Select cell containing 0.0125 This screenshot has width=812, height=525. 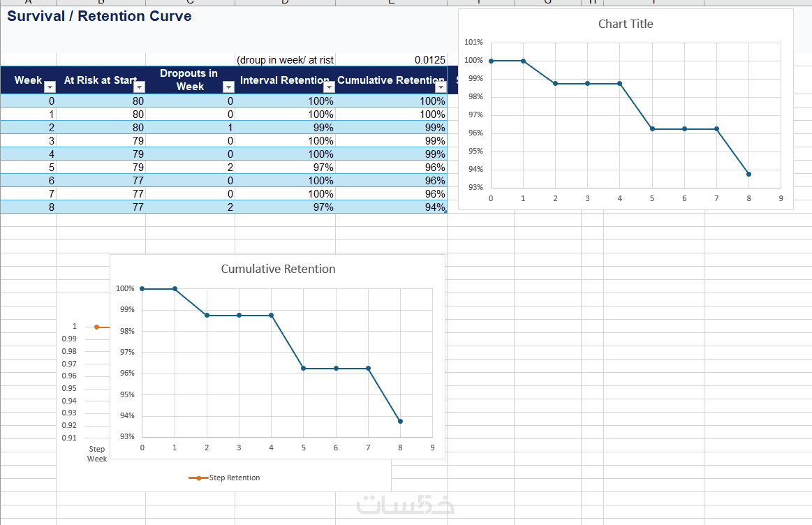tap(392, 59)
